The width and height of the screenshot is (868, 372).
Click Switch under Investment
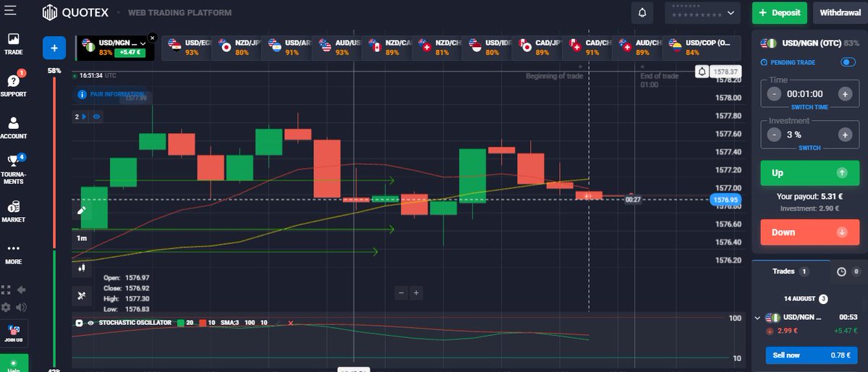[x=809, y=148]
